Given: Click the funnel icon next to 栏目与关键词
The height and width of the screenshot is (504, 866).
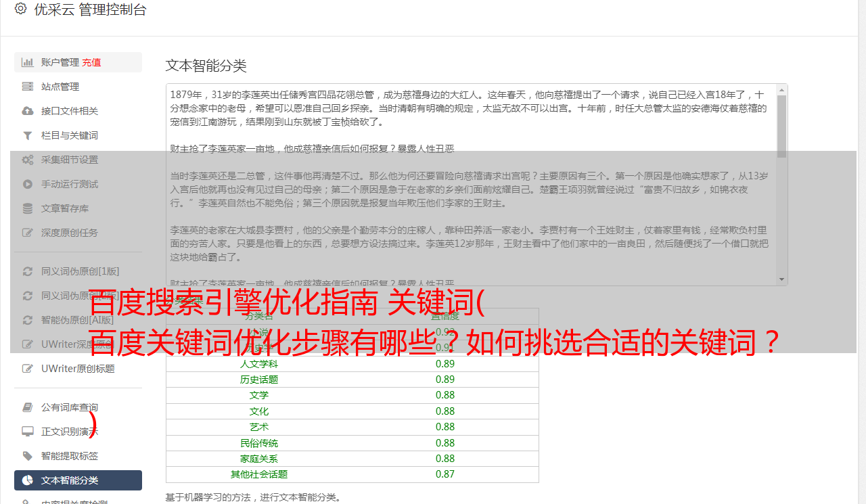Looking at the screenshot, I should pyautogui.click(x=28, y=135).
